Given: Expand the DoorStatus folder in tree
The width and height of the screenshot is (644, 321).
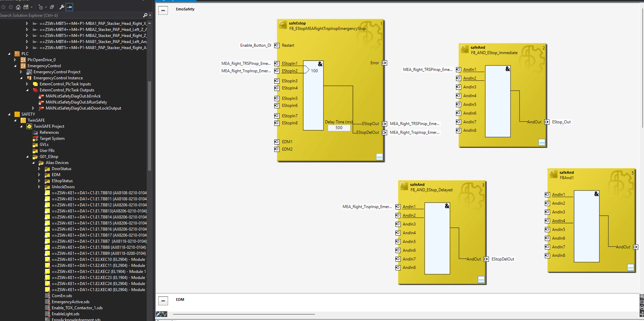Looking at the screenshot, I should [39, 169].
